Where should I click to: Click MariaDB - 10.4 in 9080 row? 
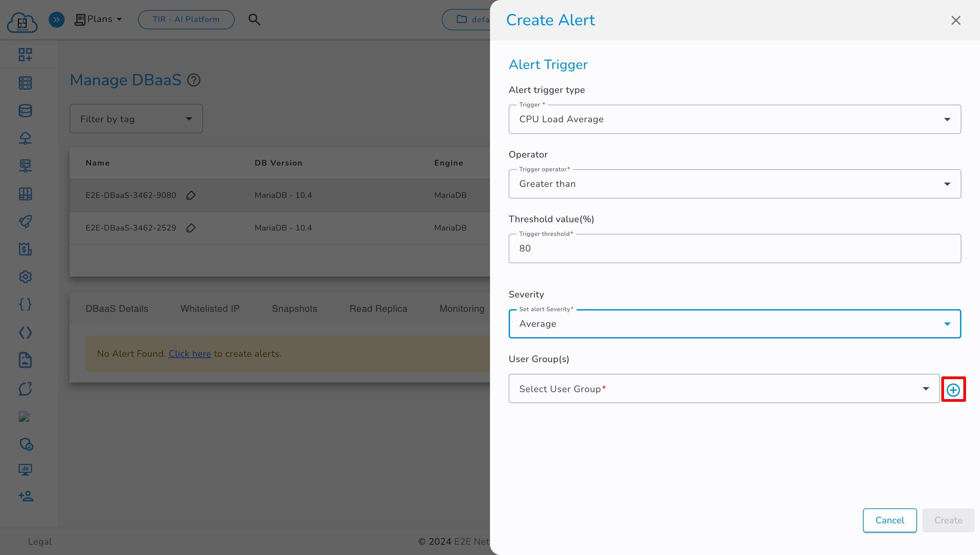[283, 195]
